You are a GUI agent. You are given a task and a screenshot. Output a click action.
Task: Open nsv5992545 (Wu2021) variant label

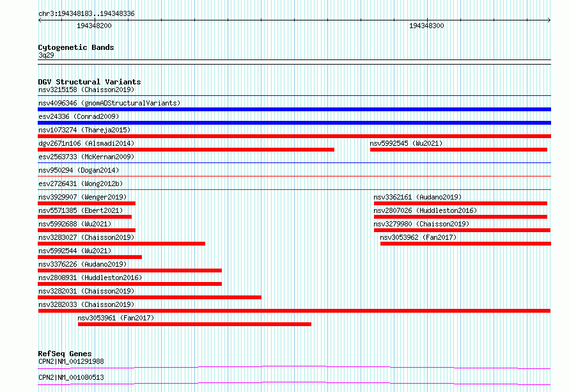[x=406, y=143]
